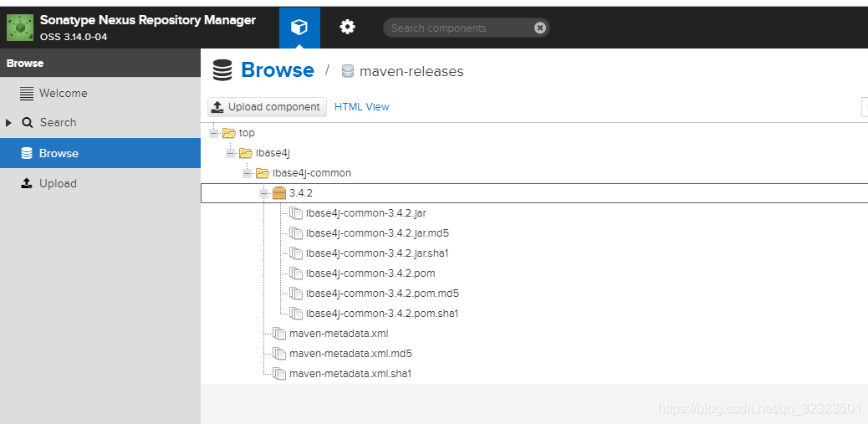Select the ibase4j folder icon
The width and height of the screenshot is (868, 424).
[x=246, y=153]
